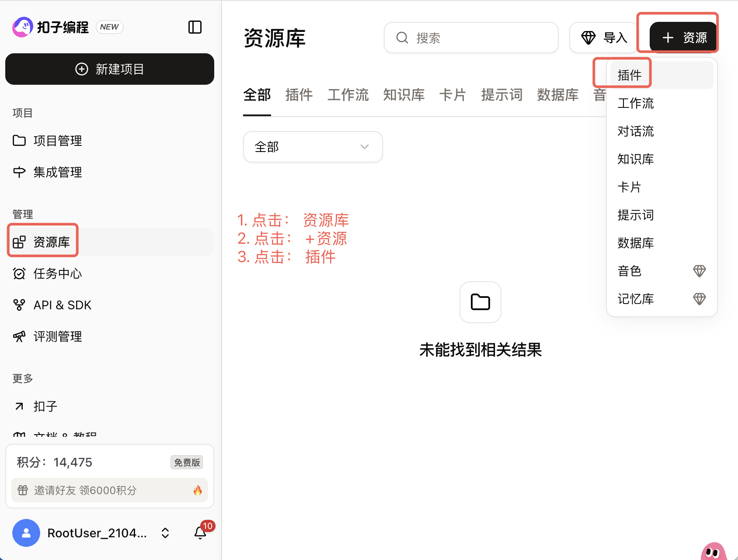Collapse the sidebar with the panel icon
The image size is (738, 560).
pos(195,27)
